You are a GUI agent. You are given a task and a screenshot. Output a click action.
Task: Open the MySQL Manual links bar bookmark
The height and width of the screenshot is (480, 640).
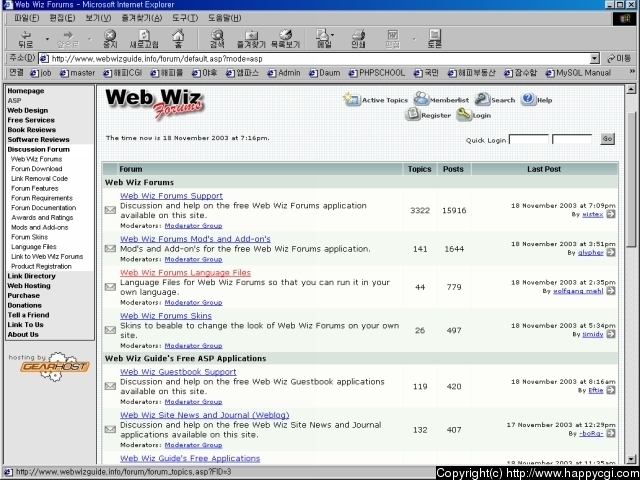click(578, 73)
